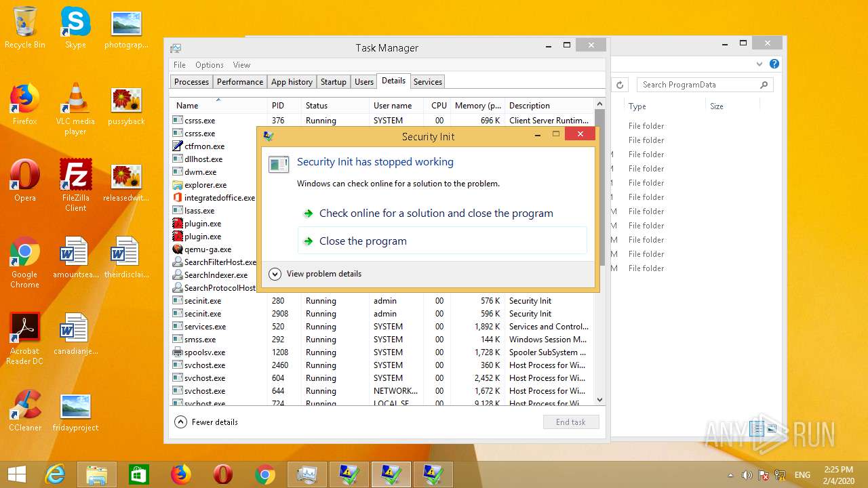Switch to the Startup tab

[334, 82]
